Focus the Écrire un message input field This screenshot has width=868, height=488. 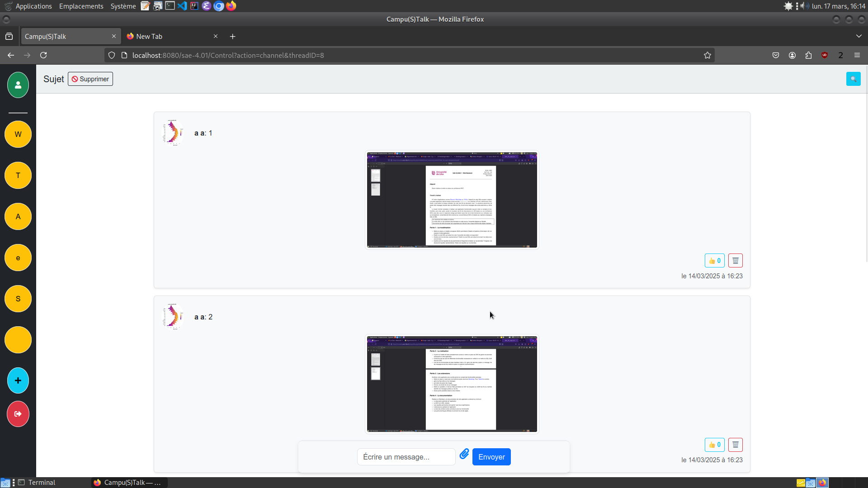(406, 457)
